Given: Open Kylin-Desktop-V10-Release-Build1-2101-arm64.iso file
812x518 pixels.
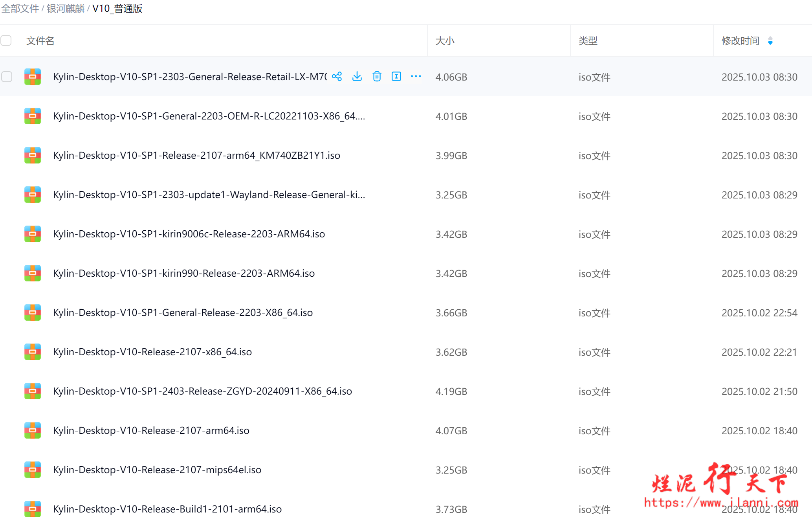Looking at the screenshot, I should coord(167,509).
